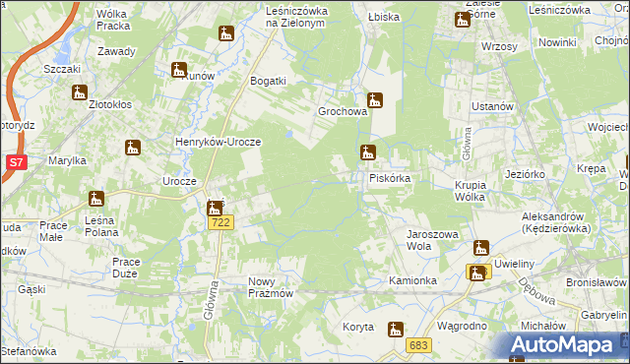Click the Główna street label near Nowy Prażmów
The height and width of the screenshot is (364, 630).
point(211,300)
